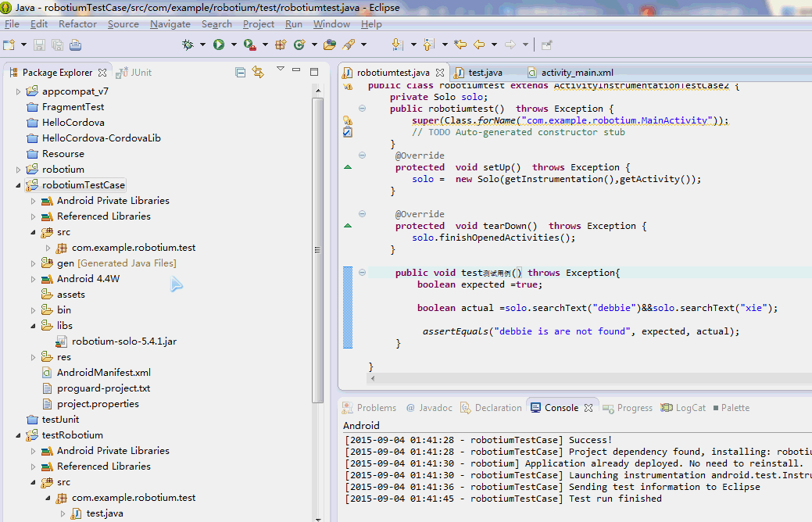Click the Run Last Tool icon
The height and width of the screenshot is (522, 812).
tap(249, 45)
